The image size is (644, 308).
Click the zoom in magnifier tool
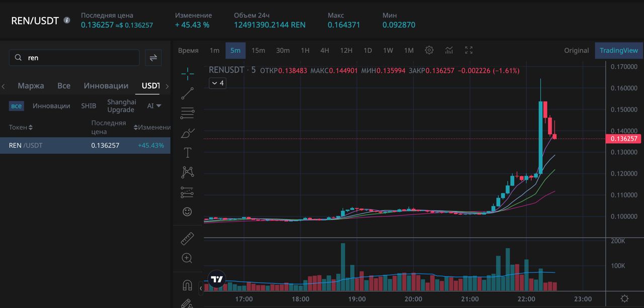tap(187, 258)
